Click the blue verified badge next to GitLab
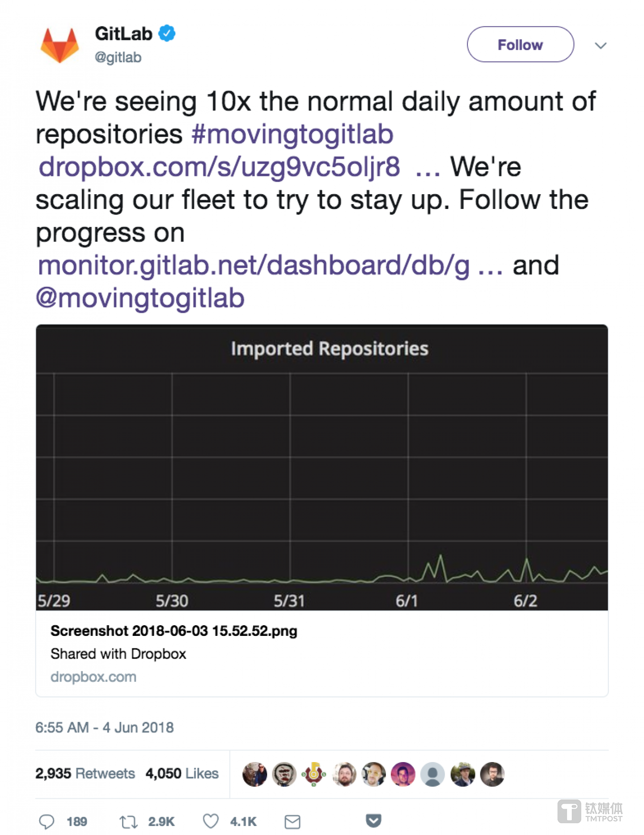 click(166, 34)
